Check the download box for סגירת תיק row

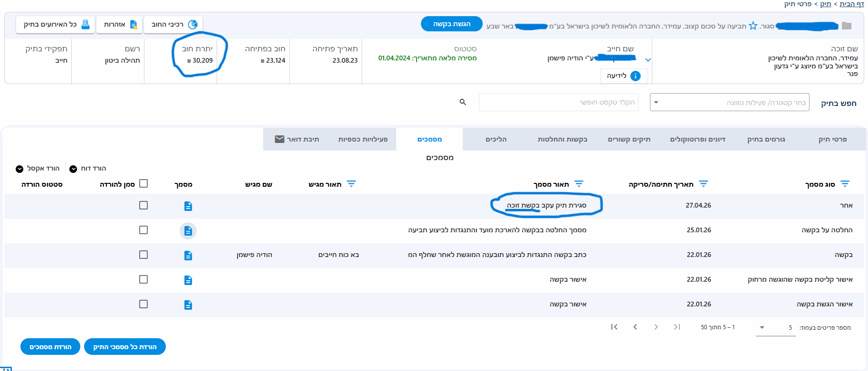[143, 205]
